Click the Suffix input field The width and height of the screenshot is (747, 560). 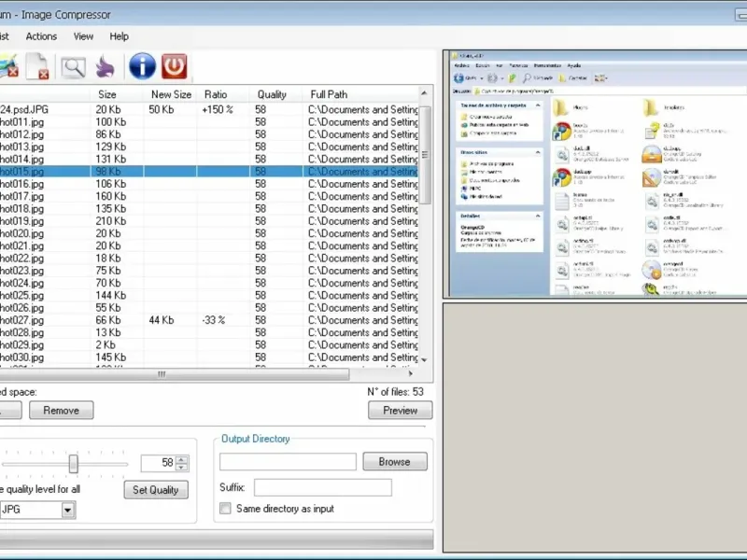pos(323,487)
